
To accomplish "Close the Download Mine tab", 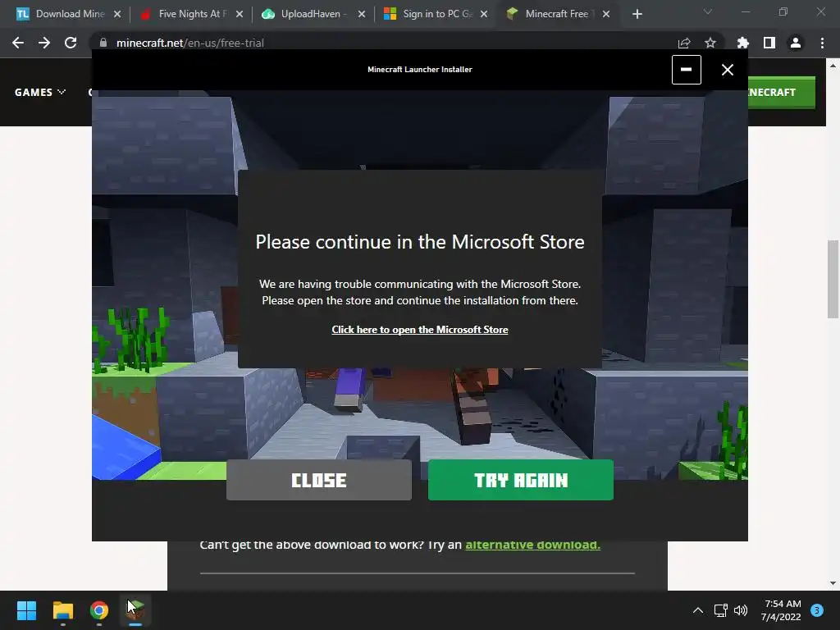I will coord(117,14).
